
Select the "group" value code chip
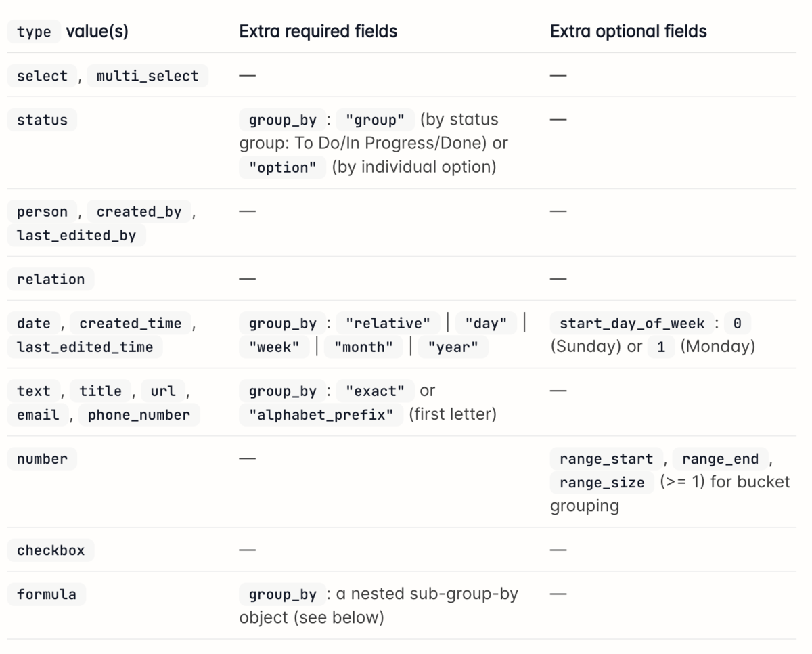375,120
